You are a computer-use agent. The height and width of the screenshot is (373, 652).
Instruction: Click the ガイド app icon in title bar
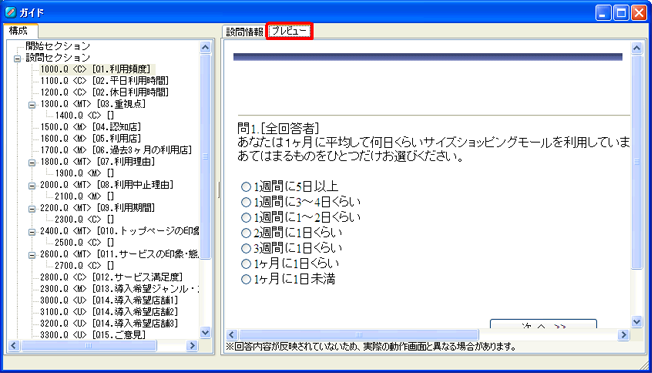[x=10, y=12]
